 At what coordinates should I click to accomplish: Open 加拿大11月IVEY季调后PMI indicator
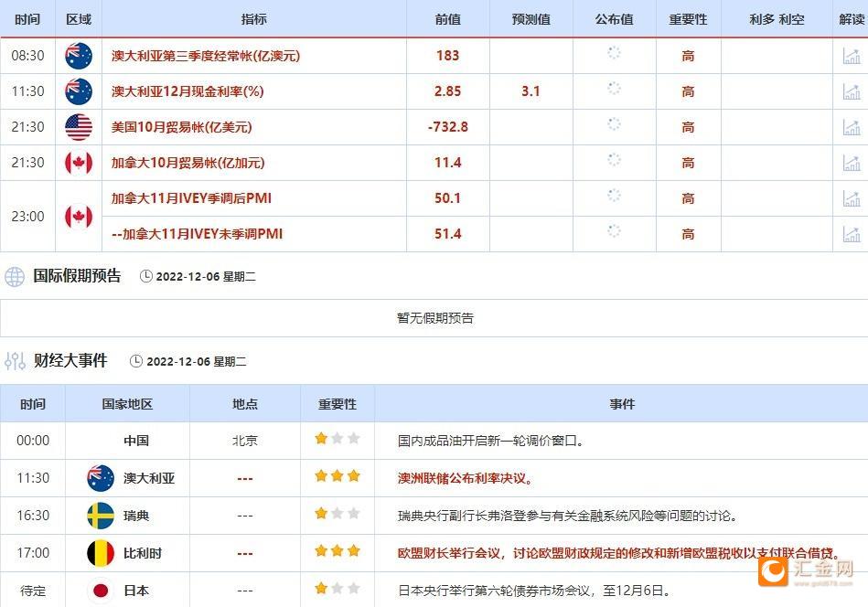point(191,198)
